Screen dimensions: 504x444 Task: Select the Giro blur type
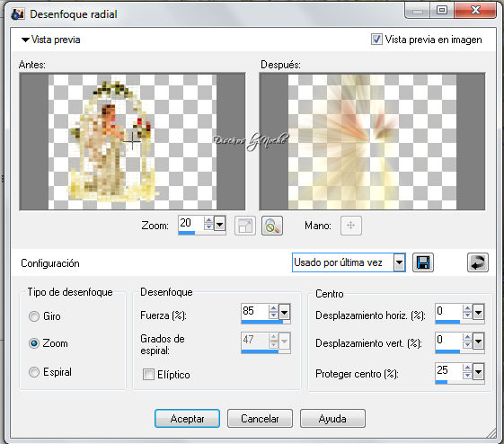pos(34,316)
